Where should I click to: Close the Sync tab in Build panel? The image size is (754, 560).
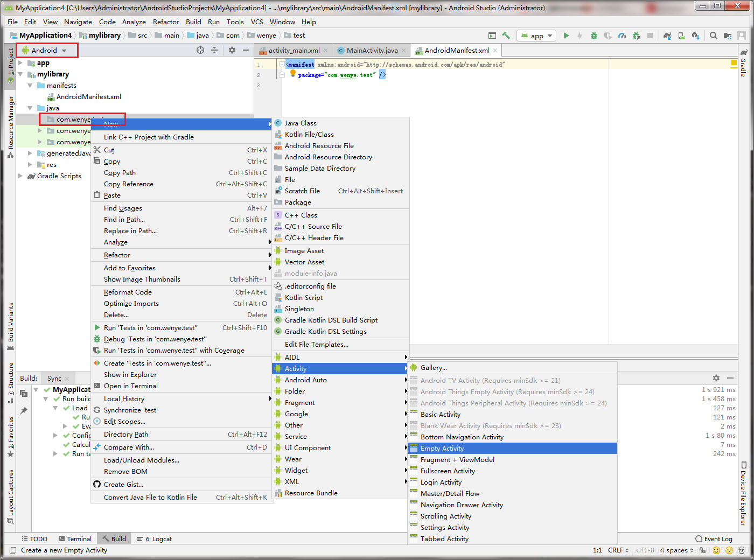point(67,379)
